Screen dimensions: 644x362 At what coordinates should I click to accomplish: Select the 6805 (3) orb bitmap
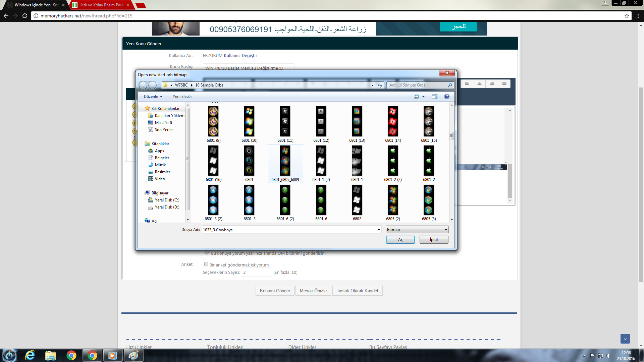pyautogui.click(x=429, y=203)
